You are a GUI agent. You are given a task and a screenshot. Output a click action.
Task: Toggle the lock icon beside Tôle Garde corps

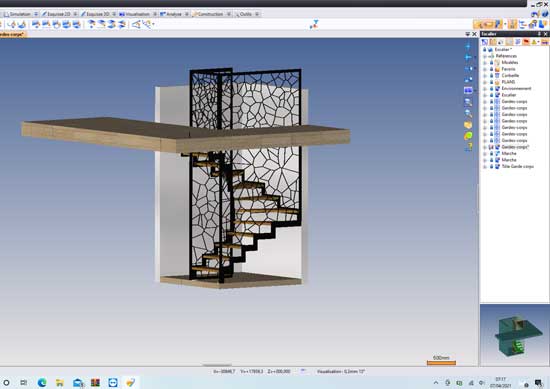coord(491,166)
